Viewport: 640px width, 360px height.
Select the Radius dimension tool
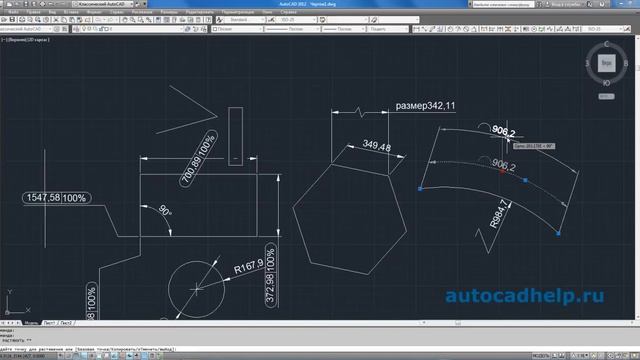(x=450, y=29)
